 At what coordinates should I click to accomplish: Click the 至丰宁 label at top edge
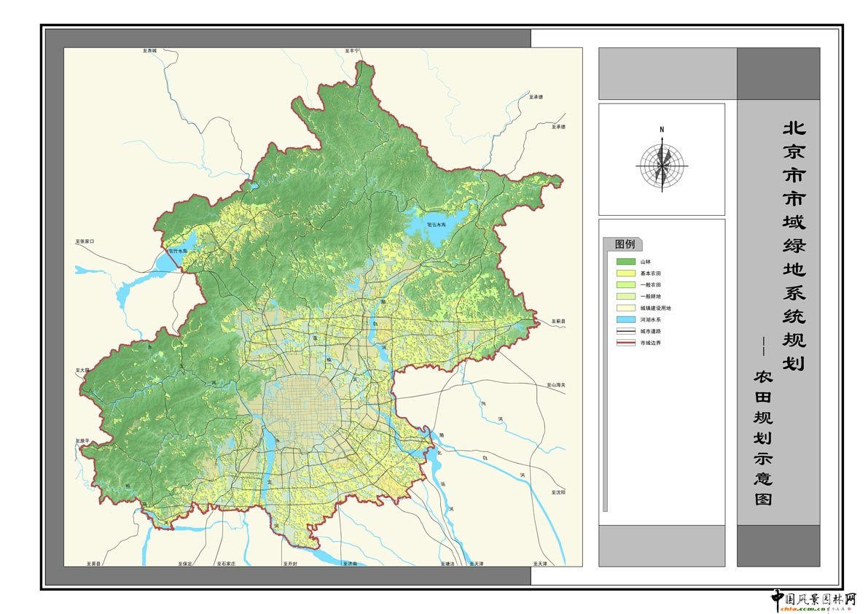click(353, 52)
